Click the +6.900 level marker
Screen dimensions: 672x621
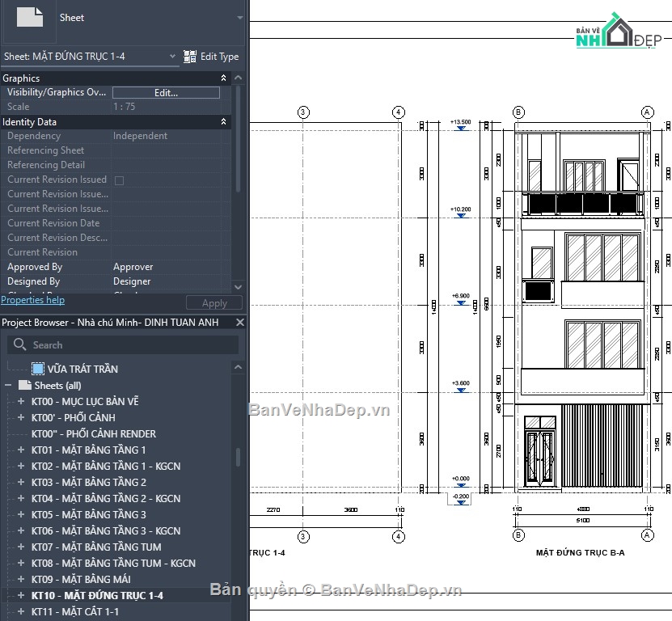461,298
